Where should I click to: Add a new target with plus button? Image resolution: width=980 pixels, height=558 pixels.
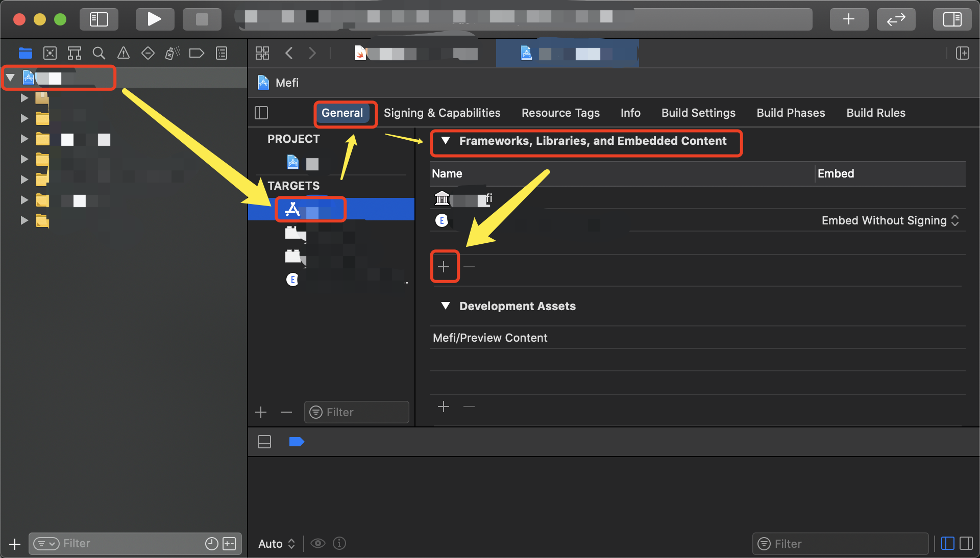pyautogui.click(x=261, y=412)
